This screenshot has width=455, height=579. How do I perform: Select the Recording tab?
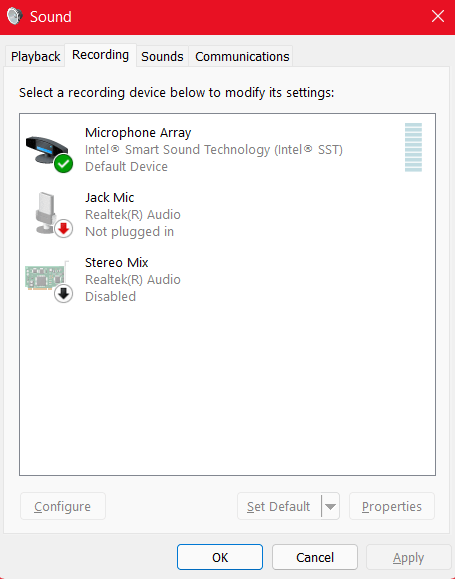(100, 55)
